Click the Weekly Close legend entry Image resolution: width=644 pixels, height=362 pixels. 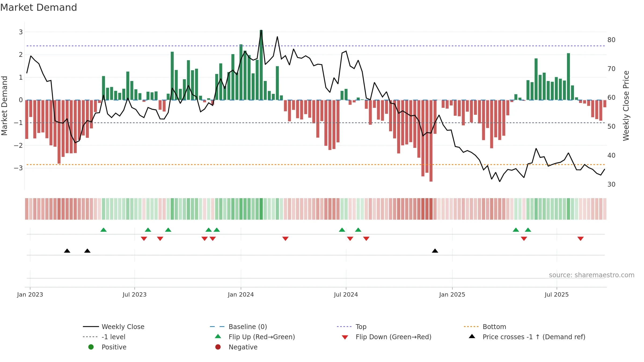tap(114, 327)
